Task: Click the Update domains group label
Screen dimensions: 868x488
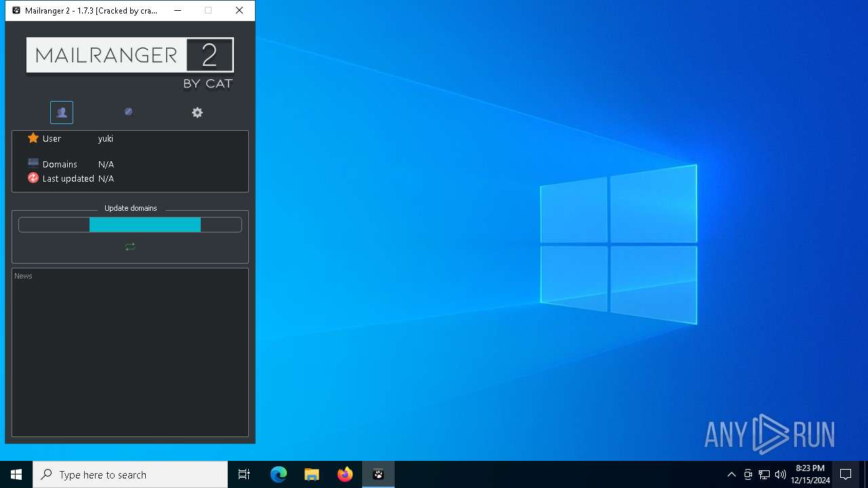Action: [130, 208]
